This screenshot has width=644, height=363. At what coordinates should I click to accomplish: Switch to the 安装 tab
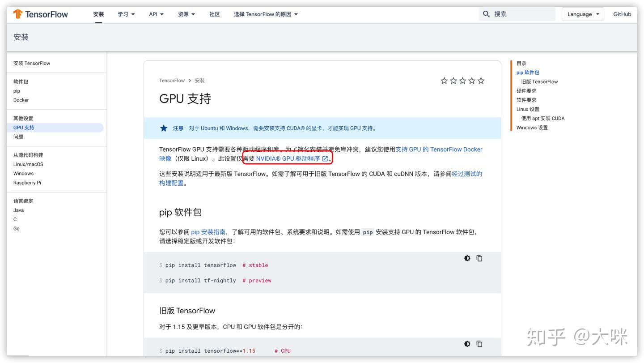98,14
